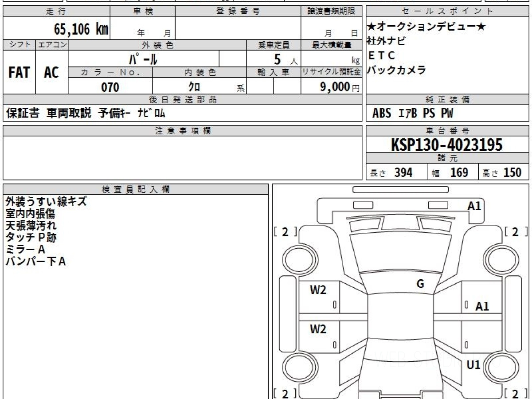
Task: Click the バンパー下A inspector note
Action: [36, 262]
